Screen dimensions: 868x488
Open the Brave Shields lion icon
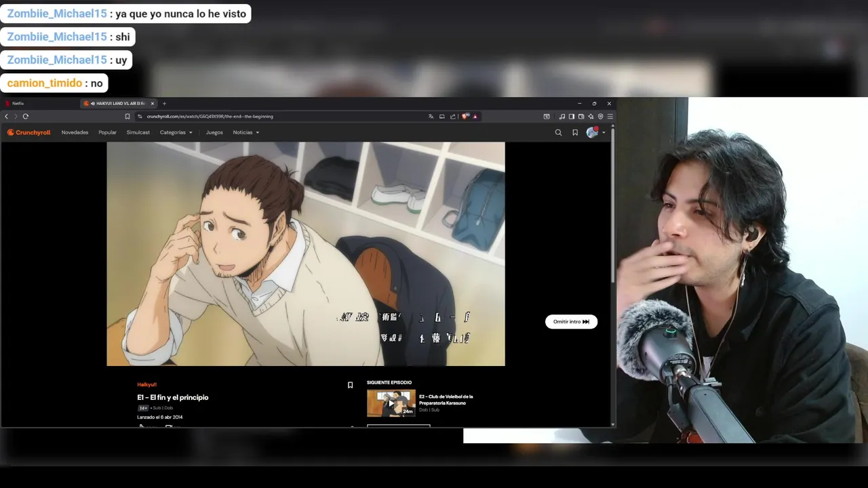tap(465, 117)
